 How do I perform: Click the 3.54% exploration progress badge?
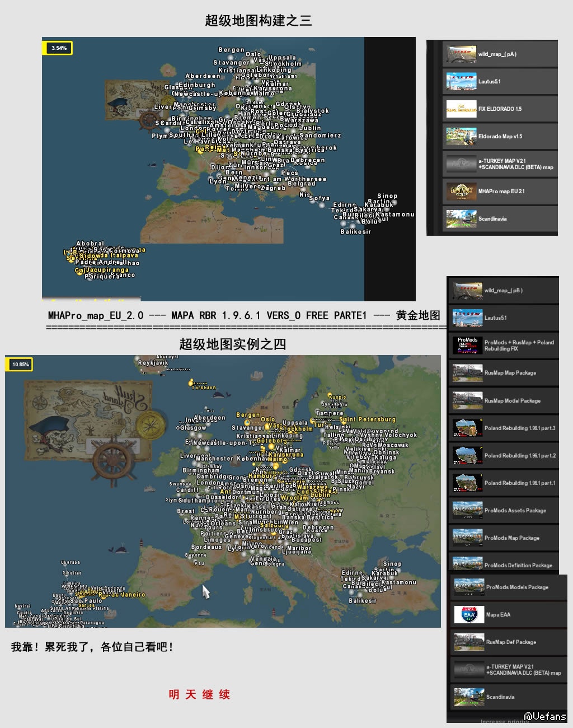(59, 48)
